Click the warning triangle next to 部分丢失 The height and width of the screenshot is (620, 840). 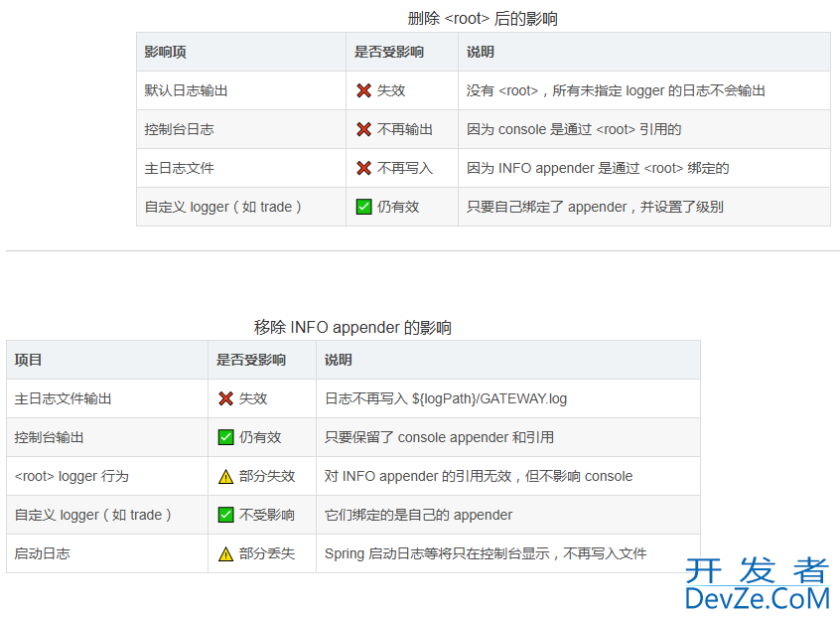point(225,553)
